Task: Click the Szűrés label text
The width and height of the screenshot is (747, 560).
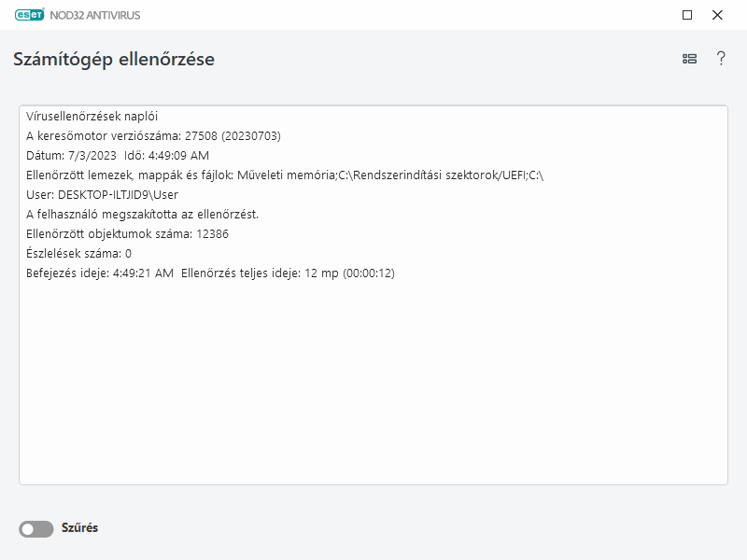Action: [79, 528]
